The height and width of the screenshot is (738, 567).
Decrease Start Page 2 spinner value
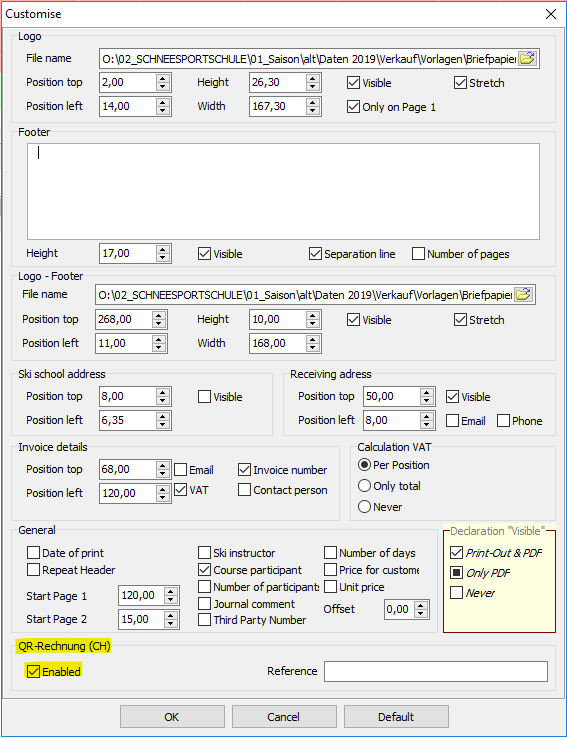[171, 623]
